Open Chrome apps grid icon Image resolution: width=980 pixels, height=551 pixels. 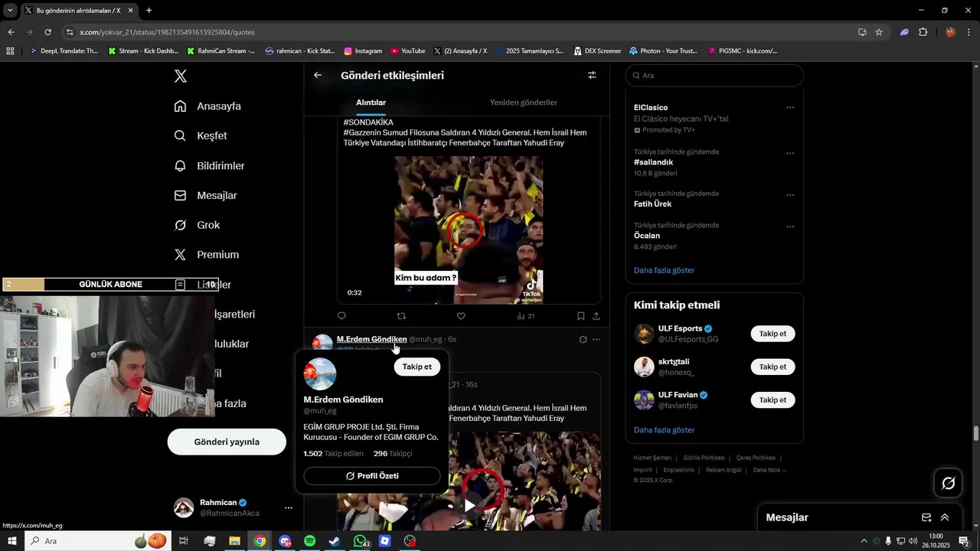click(10, 51)
